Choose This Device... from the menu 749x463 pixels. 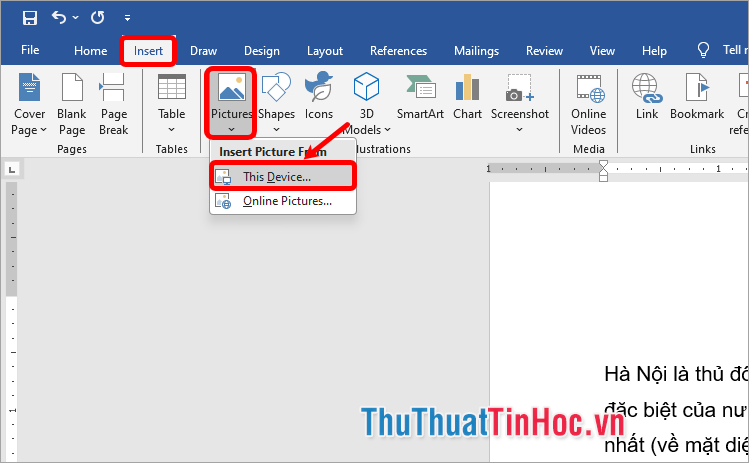click(x=283, y=177)
